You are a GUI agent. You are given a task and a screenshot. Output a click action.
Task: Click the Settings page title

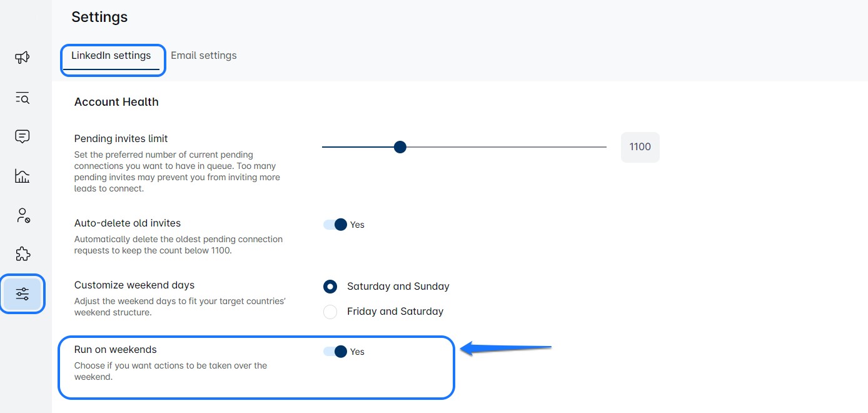tap(99, 18)
